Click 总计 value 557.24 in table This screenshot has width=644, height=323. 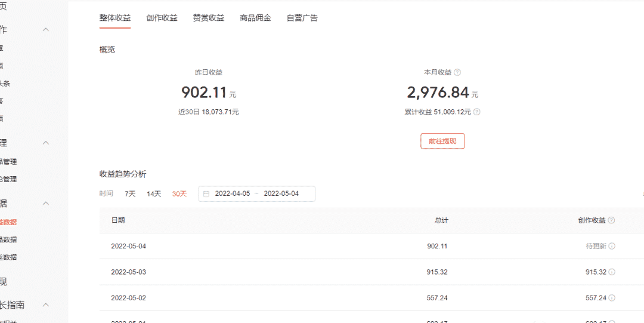(x=438, y=298)
